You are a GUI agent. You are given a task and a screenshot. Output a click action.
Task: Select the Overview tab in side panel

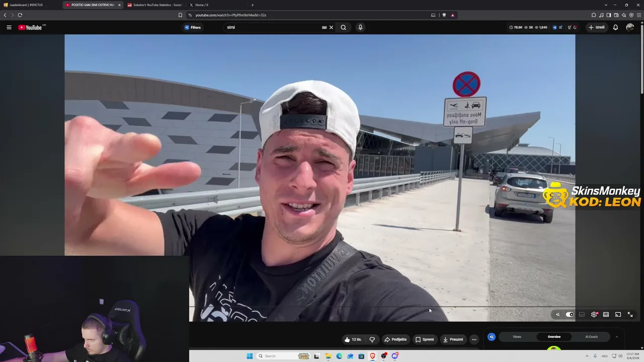pyautogui.click(x=554, y=337)
